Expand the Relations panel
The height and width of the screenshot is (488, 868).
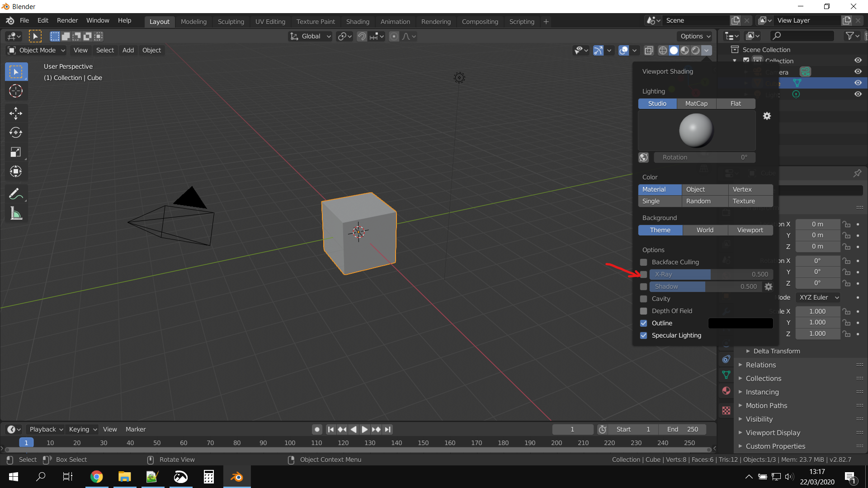[x=760, y=365]
